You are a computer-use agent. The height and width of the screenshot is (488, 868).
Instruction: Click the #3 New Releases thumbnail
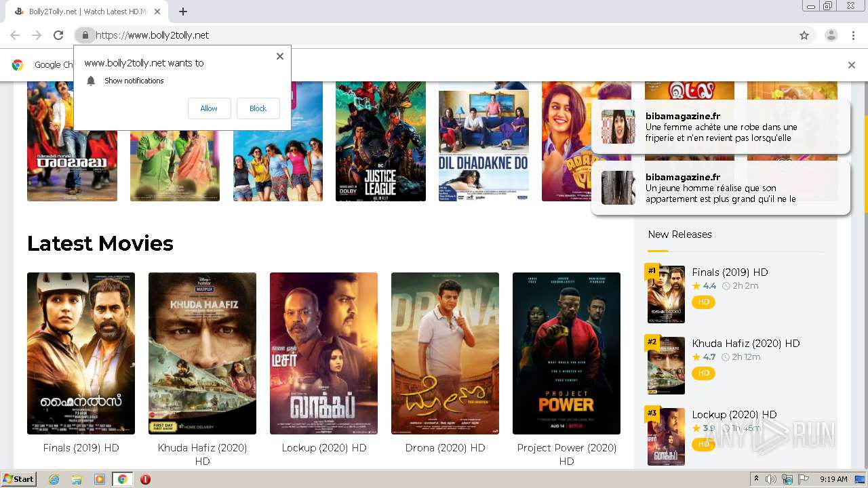(x=666, y=436)
